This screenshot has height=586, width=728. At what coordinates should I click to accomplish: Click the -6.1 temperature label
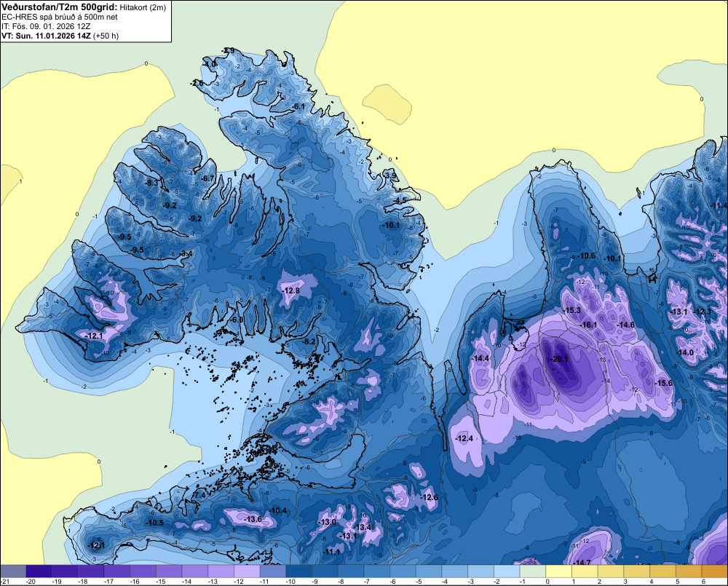(298, 106)
